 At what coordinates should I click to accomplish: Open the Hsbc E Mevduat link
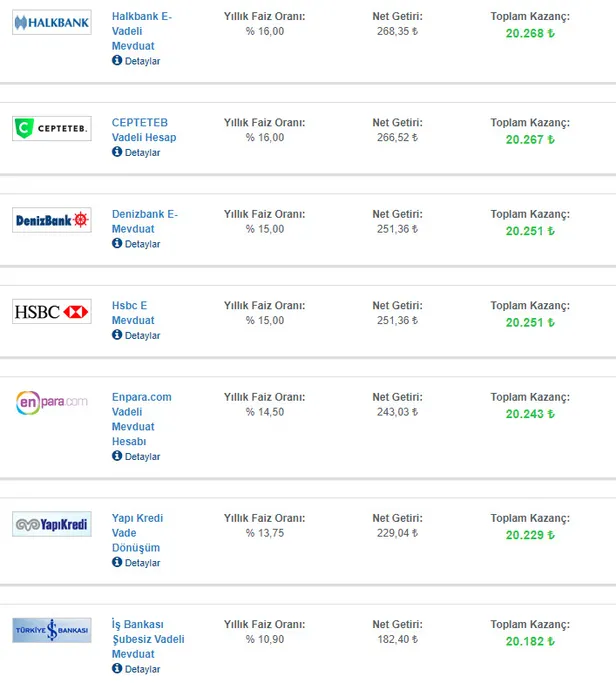tap(133, 313)
